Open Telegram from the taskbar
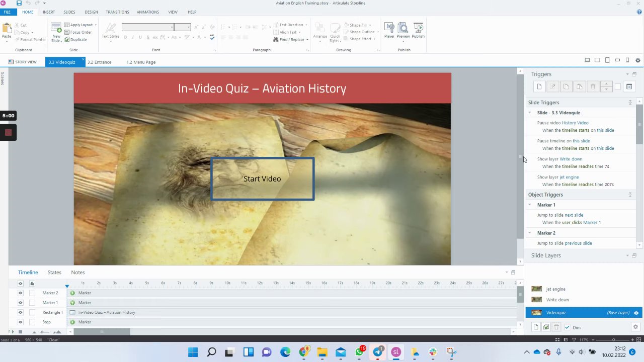 tap(377, 352)
